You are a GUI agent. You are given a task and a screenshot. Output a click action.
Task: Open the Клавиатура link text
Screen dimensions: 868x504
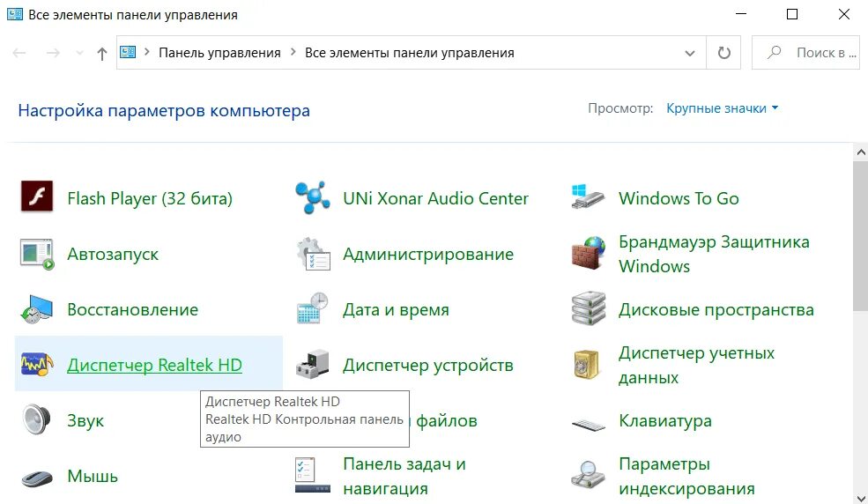tap(665, 420)
